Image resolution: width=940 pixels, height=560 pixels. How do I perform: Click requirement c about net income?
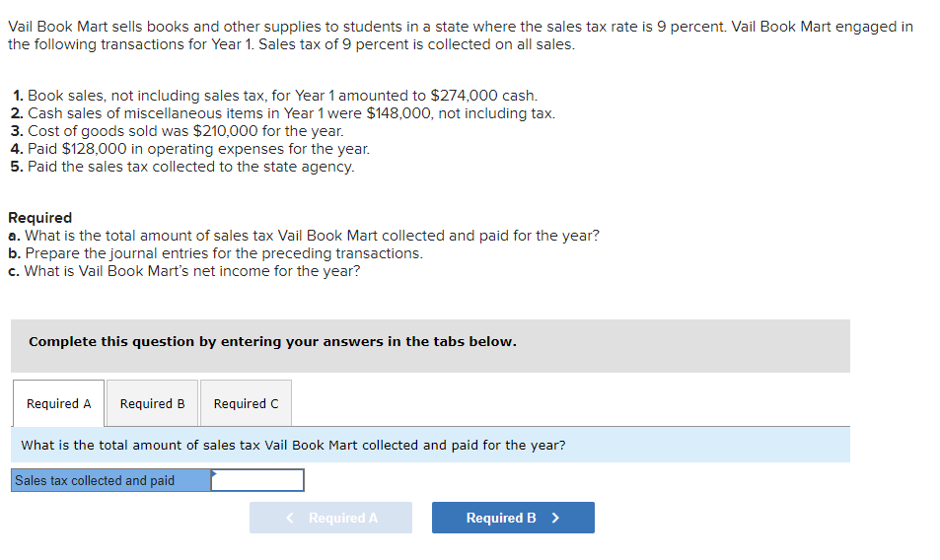[183, 271]
